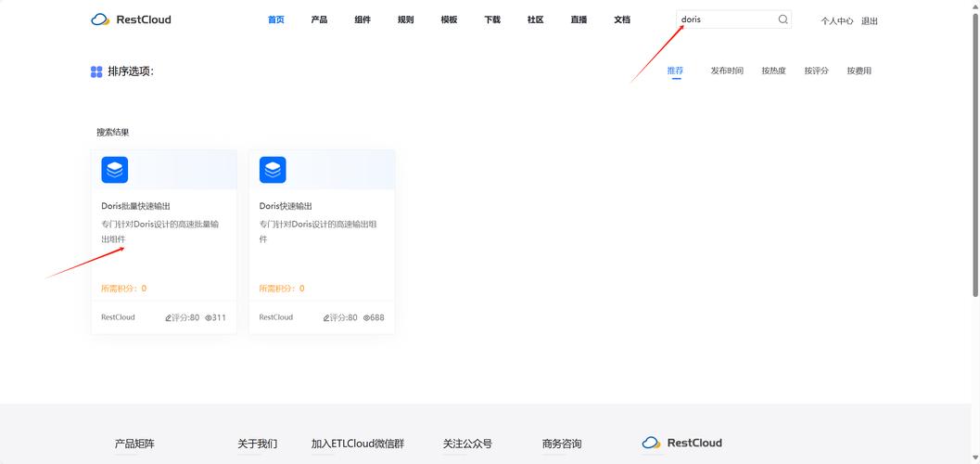Click view count 688

[376, 317]
